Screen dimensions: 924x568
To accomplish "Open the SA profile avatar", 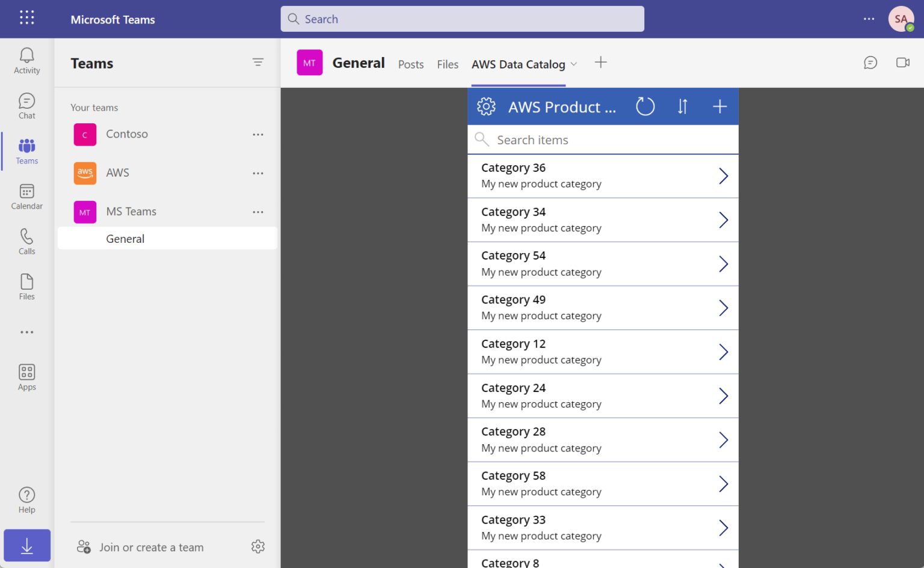I will tap(901, 19).
